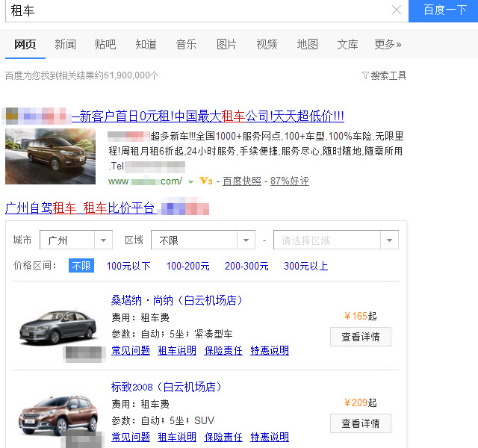
Task: Select the 100-200元 price range
Action: pos(187,266)
